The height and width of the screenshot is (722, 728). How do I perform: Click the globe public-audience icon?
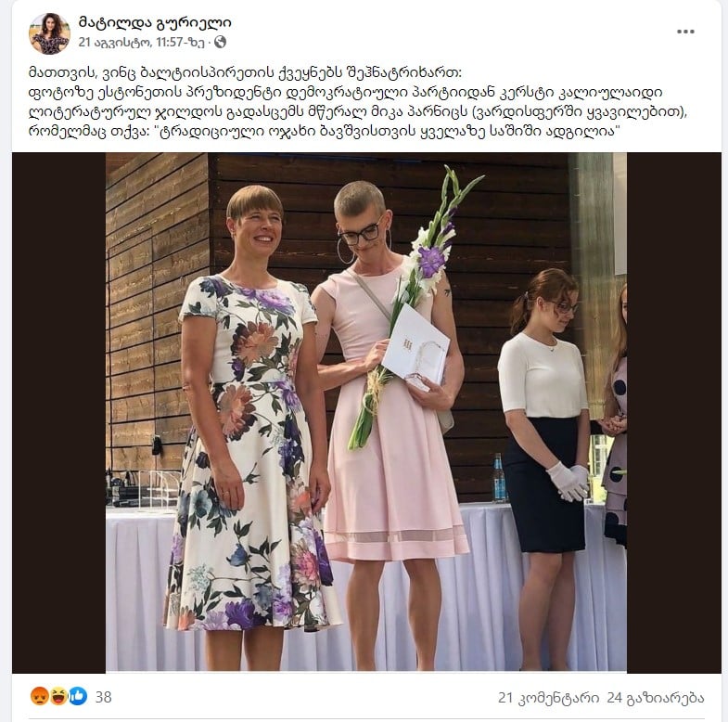point(220,43)
